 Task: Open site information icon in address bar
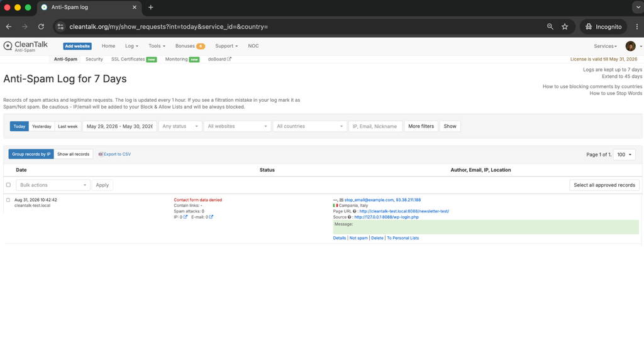[x=60, y=26]
